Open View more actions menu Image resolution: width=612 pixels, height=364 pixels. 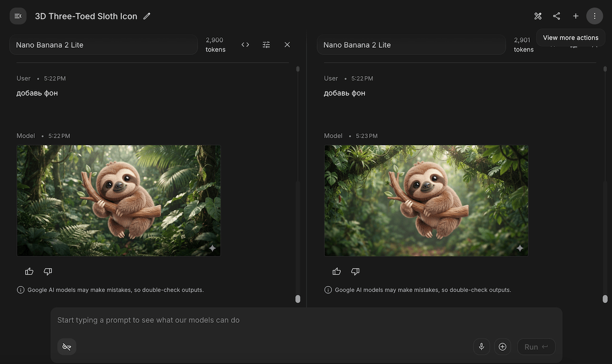point(595,16)
